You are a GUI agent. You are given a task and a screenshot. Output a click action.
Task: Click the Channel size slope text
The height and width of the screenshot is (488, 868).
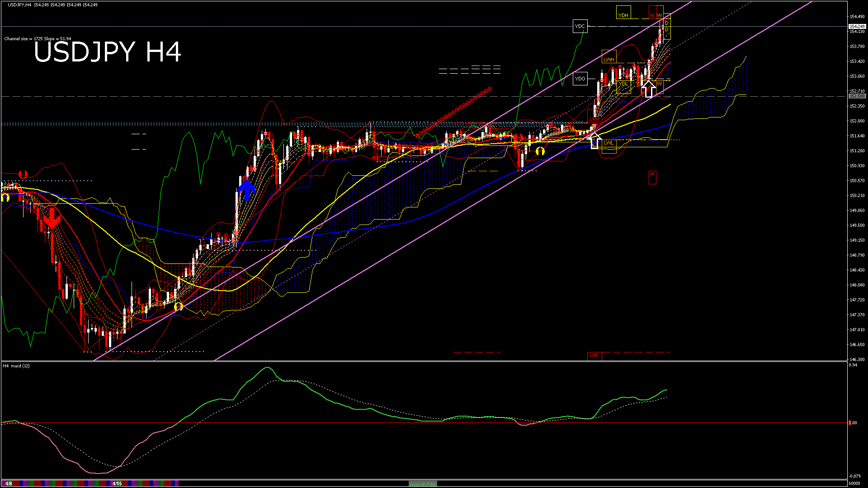[38, 39]
